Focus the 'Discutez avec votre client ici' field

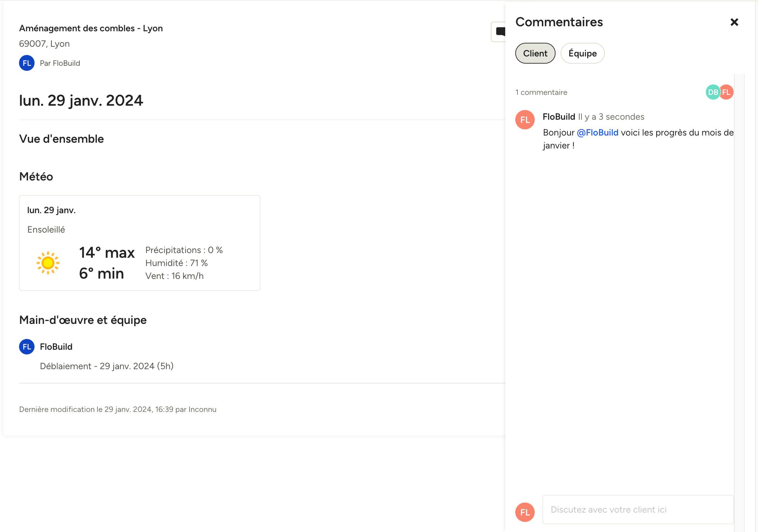(638, 509)
